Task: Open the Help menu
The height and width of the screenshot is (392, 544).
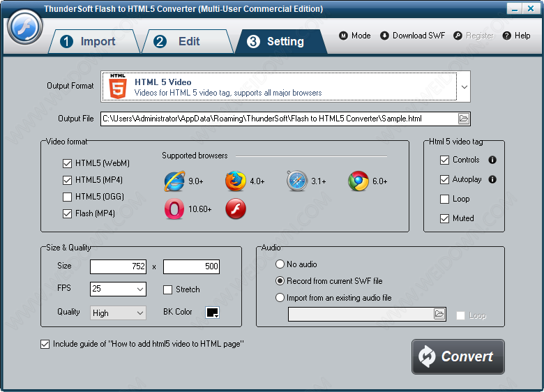Action: point(517,36)
